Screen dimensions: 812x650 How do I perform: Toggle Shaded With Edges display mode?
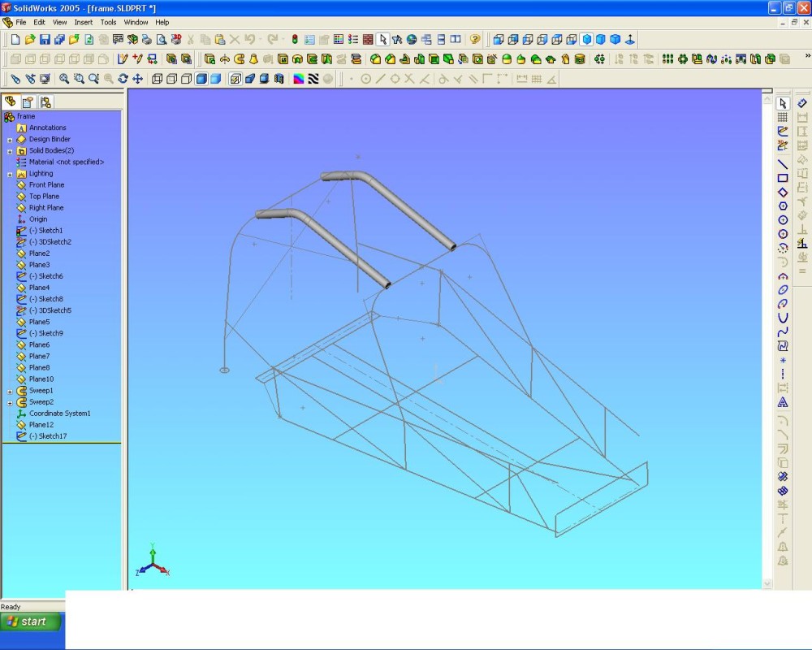201,79
